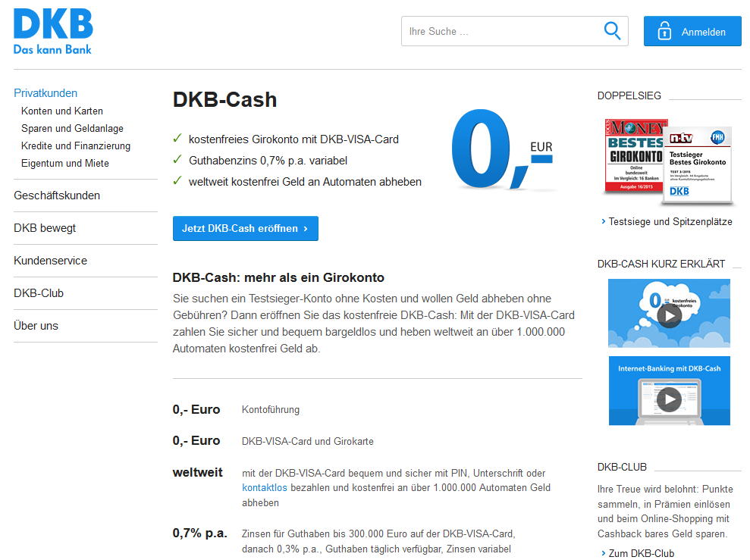Click the bold 'weltweit' label

click(197, 473)
